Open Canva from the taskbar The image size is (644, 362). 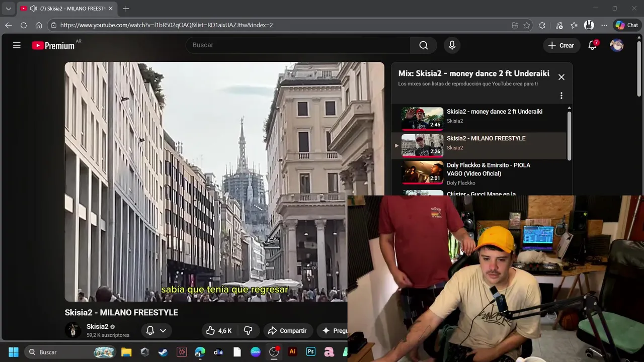[x=255, y=352]
